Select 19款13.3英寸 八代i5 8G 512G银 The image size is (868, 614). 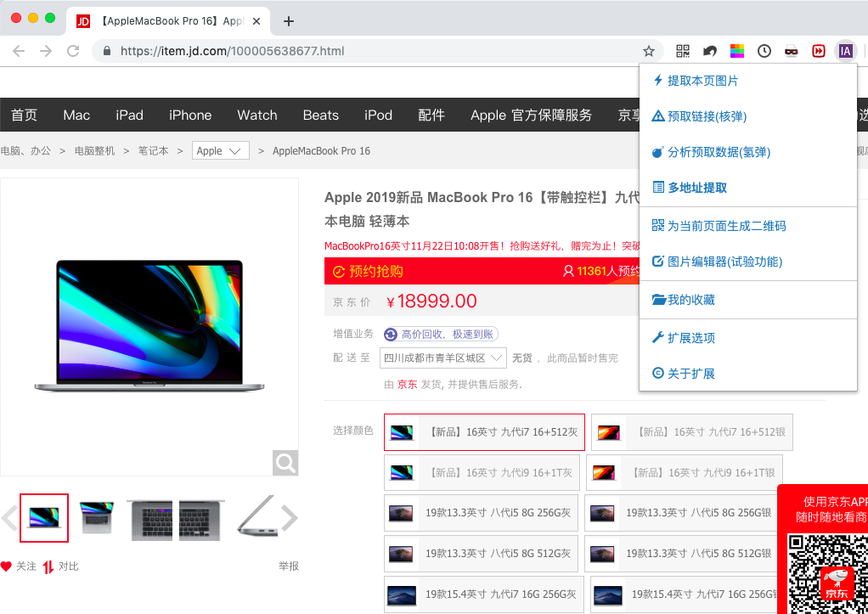click(x=681, y=553)
